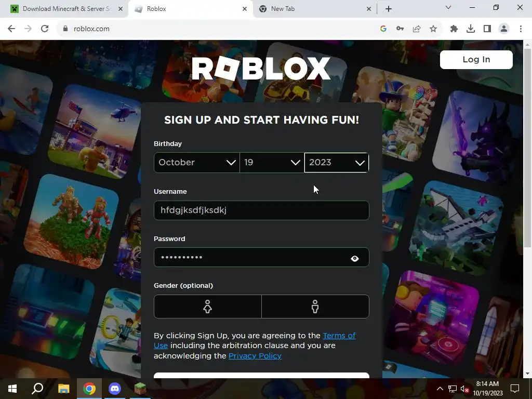Open the clock showing 8:14 AM
The image size is (532, 399).
[x=487, y=389]
